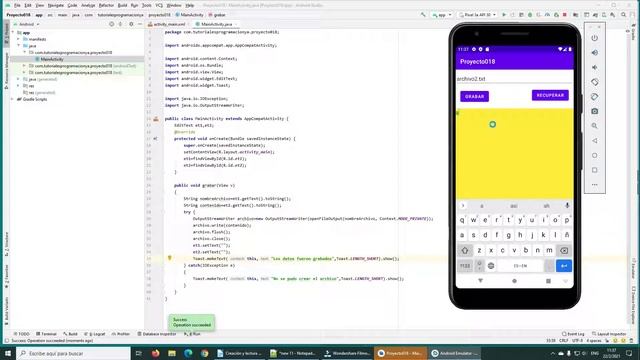Select the MainActivity.java editor tab

tap(216, 24)
